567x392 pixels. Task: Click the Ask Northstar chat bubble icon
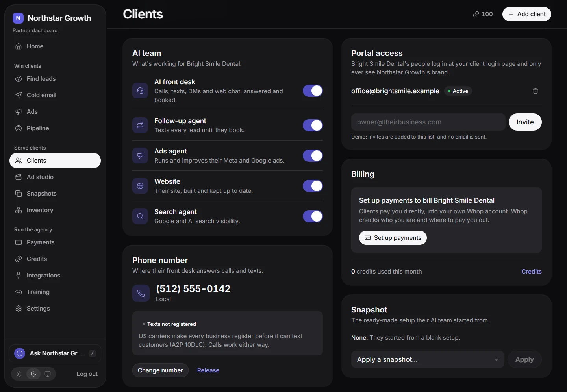[x=20, y=353]
